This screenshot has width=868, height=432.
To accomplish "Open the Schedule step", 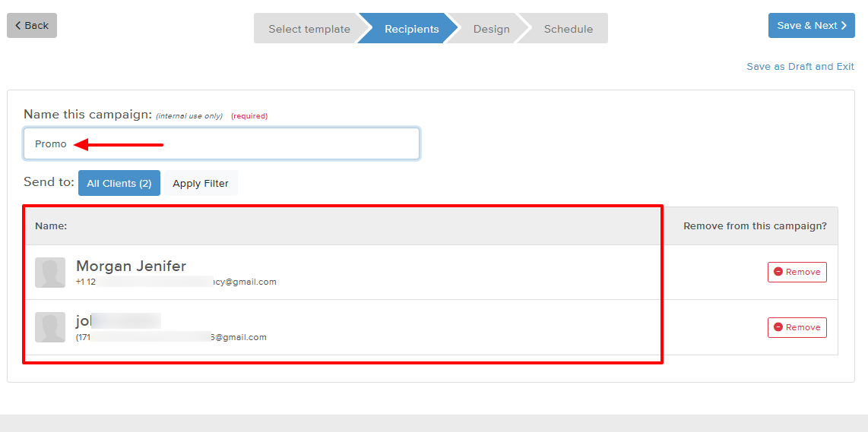I will pyautogui.click(x=568, y=29).
